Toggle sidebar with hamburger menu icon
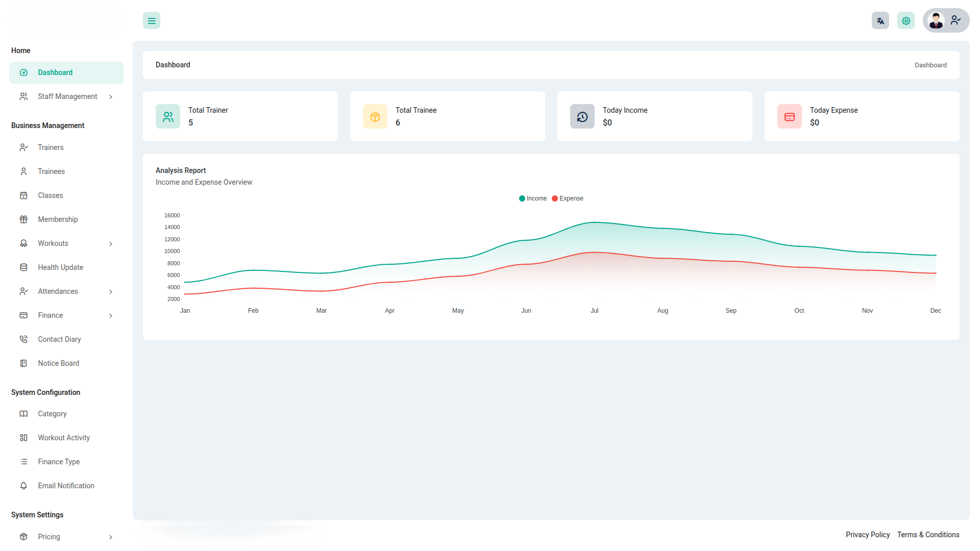 152,21
